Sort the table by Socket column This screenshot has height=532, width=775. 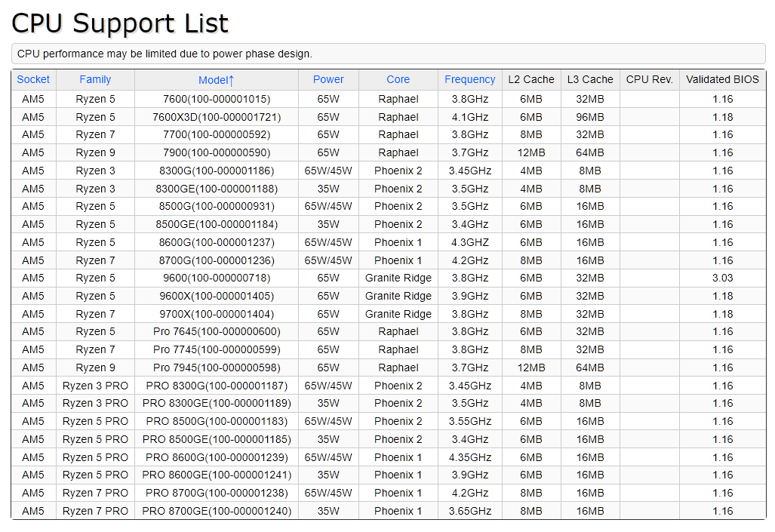[x=33, y=79]
